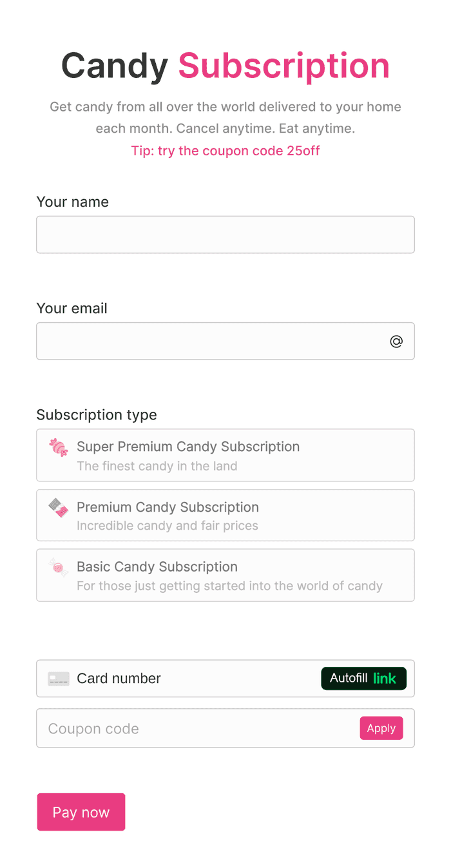Viewport: 451px width, 868px height.
Task: Click the chocolate bar icon beside Premium Candy Subscription
Action: point(59,507)
